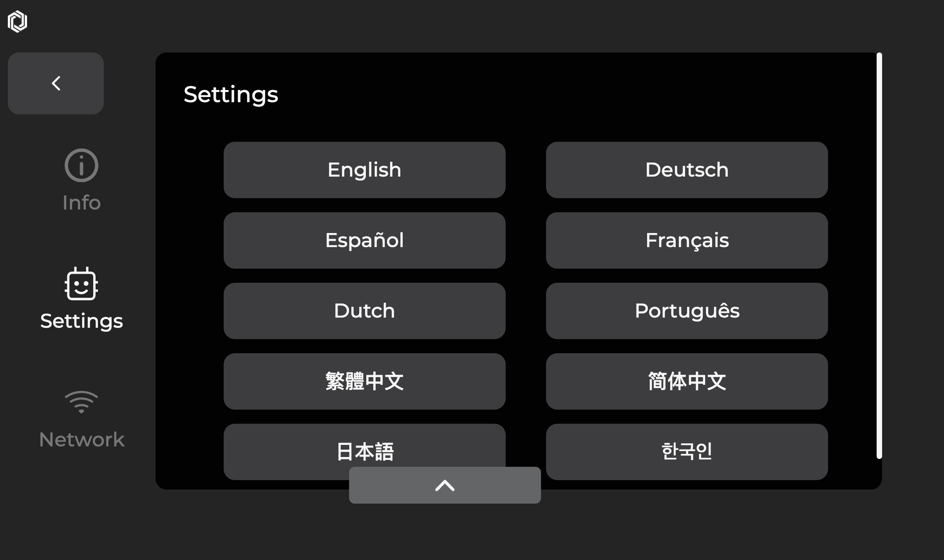The image size is (944, 560).
Task: Select the wireless signal icon above Network
Action: 81,401
